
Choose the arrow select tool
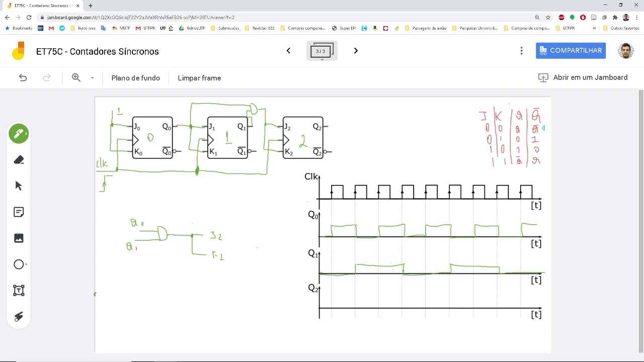point(19,186)
